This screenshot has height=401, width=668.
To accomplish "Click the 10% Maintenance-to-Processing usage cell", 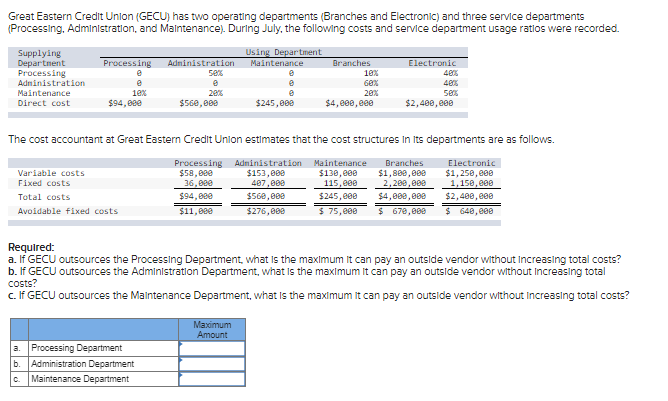I will click(x=139, y=93).
